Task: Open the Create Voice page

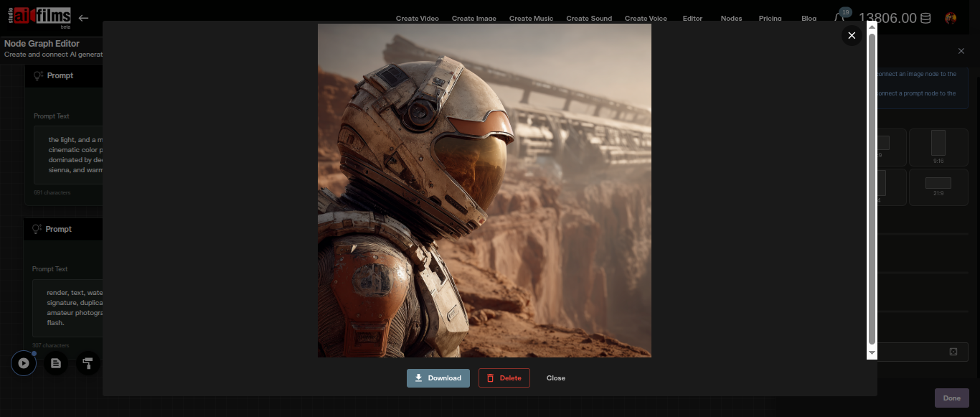Action: [x=646, y=19]
